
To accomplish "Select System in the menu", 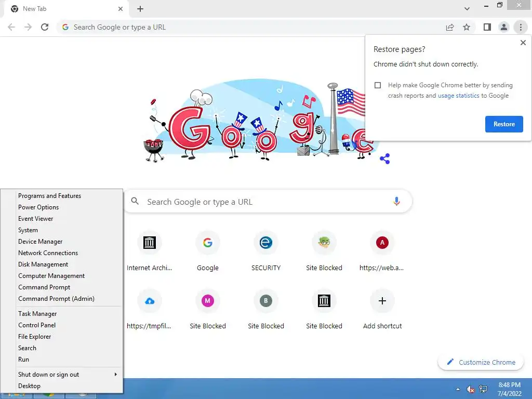I will 61,230.
